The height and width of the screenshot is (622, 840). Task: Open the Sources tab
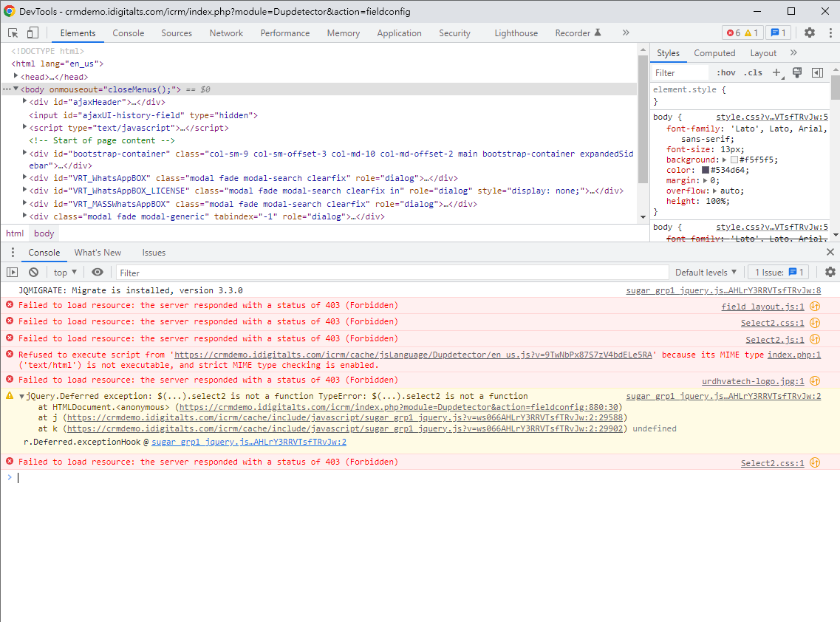click(177, 33)
